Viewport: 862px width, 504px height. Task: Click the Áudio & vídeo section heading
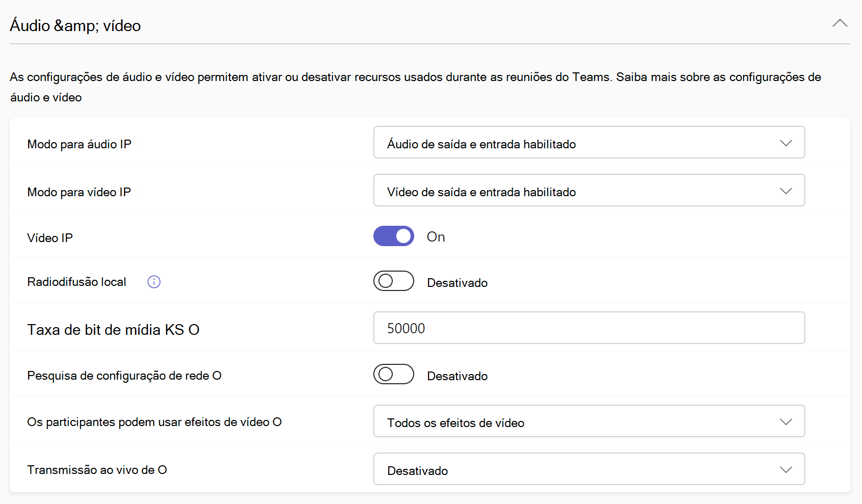pyautogui.click(x=75, y=25)
